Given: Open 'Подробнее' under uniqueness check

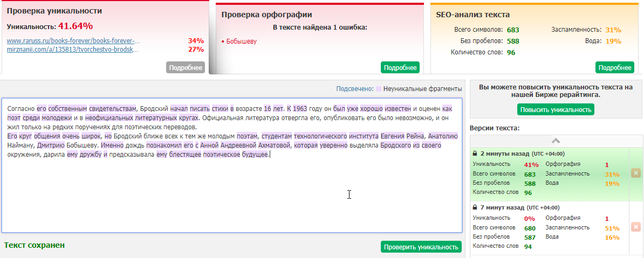Looking at the screenshot, I should click(185, 67).
